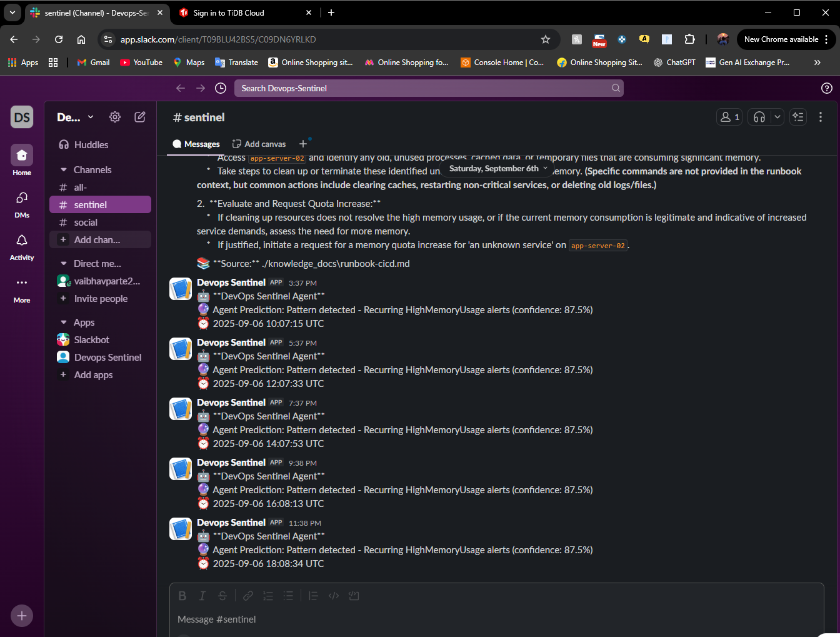Open Slack Home view
The image size is (840, 637).
(22, 161)
